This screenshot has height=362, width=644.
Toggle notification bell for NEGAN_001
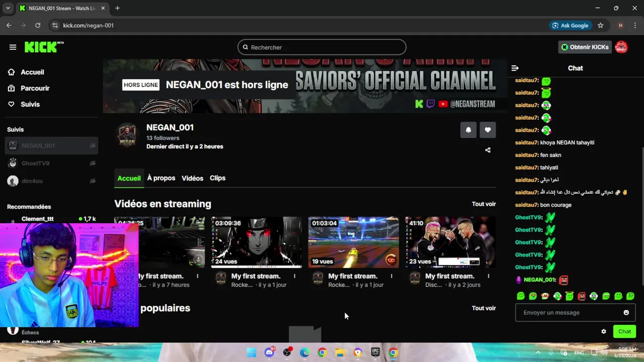click(x=468, y=130)
